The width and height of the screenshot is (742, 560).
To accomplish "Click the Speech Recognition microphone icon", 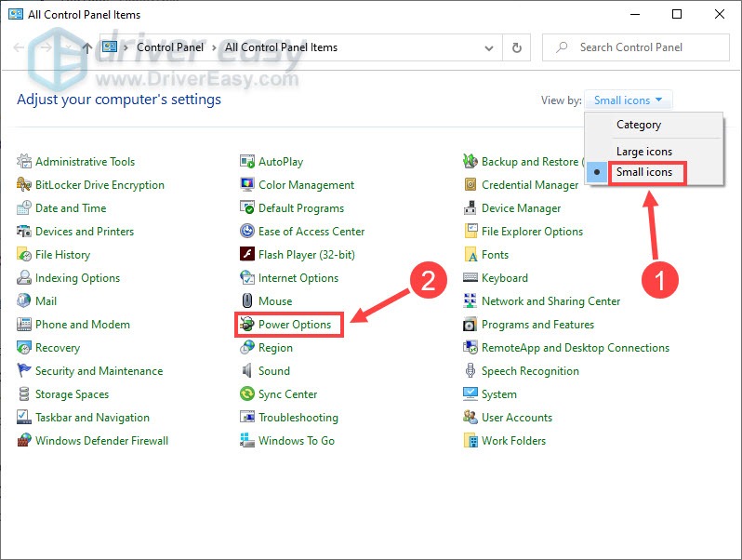I will pyautogui.click(x=470, y=370).
